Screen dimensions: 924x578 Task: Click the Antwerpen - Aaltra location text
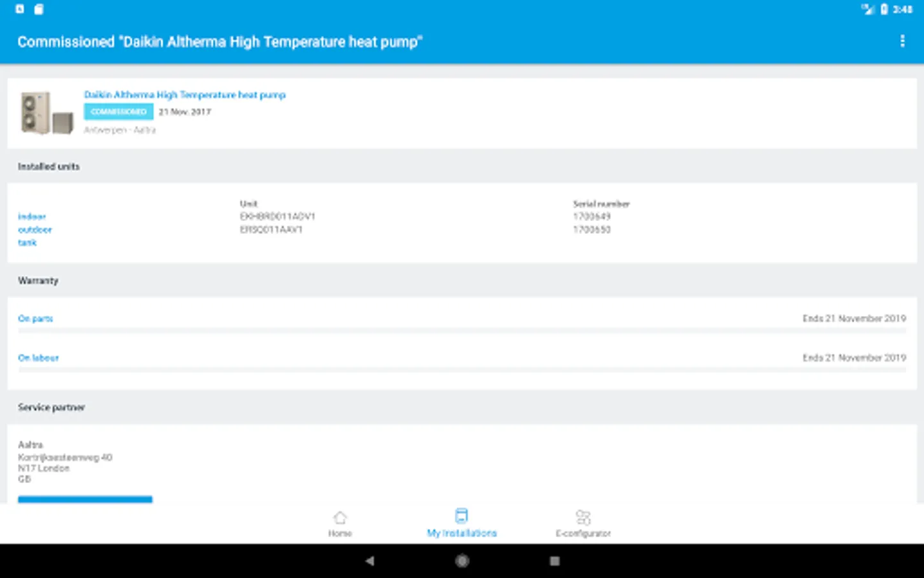[x=119, y=130]
